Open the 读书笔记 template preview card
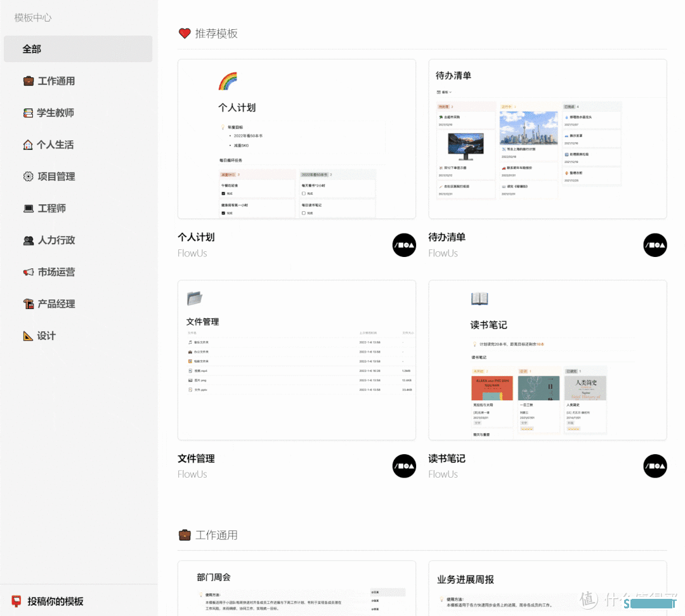The image size is (685, 616). point(547,360)
